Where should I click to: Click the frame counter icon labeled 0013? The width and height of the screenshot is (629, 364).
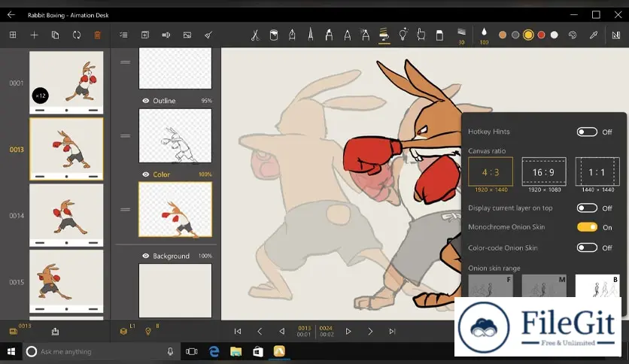[14, 331]
